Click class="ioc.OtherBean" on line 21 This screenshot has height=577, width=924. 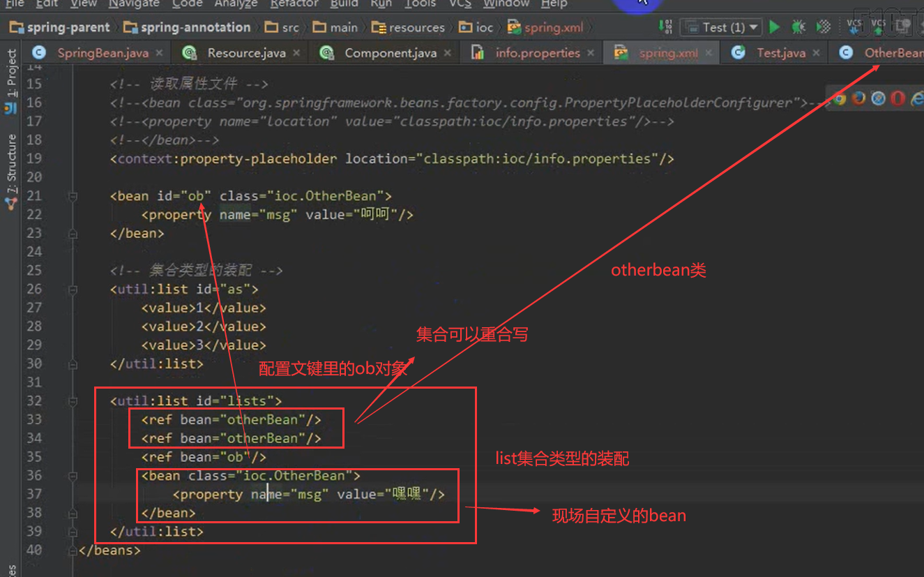[302, 196]
